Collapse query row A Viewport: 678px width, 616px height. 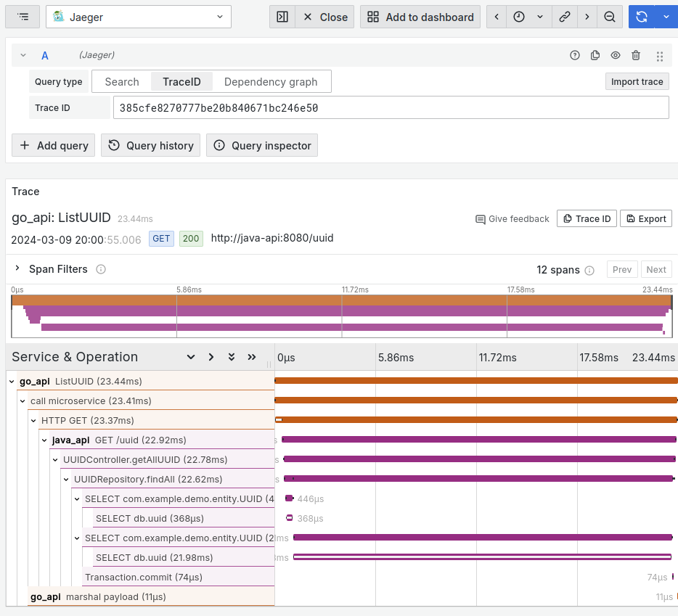(23, 55)
